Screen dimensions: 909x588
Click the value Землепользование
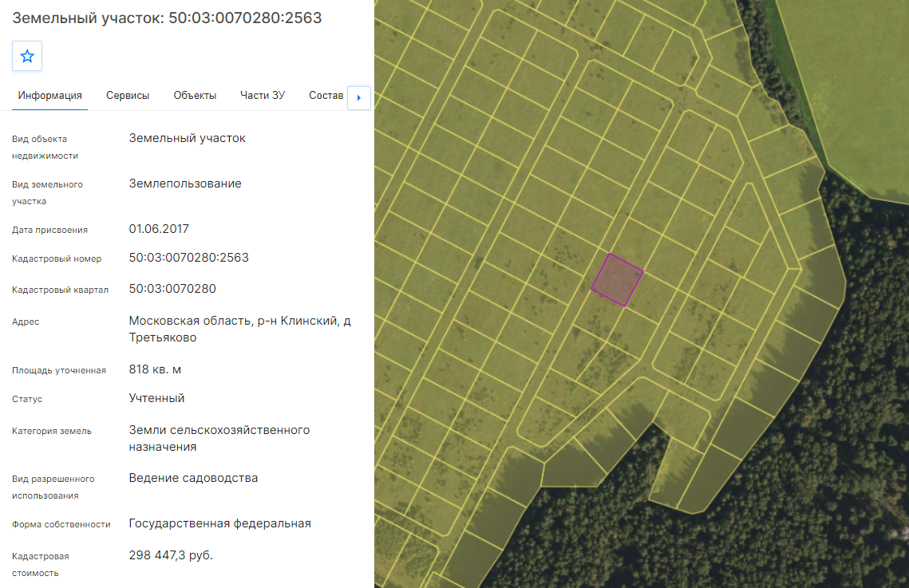[185, 184]
